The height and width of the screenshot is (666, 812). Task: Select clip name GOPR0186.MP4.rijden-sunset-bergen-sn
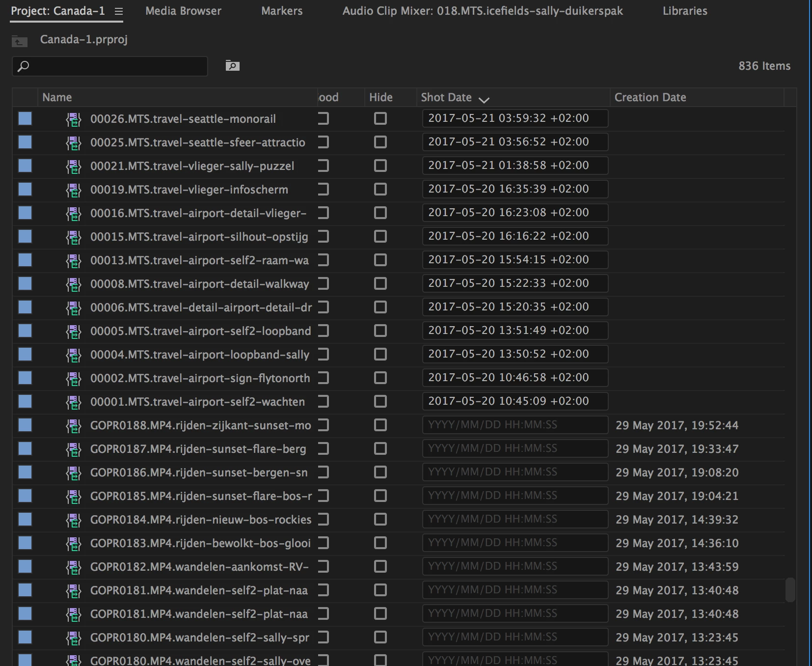pos(199,472)
